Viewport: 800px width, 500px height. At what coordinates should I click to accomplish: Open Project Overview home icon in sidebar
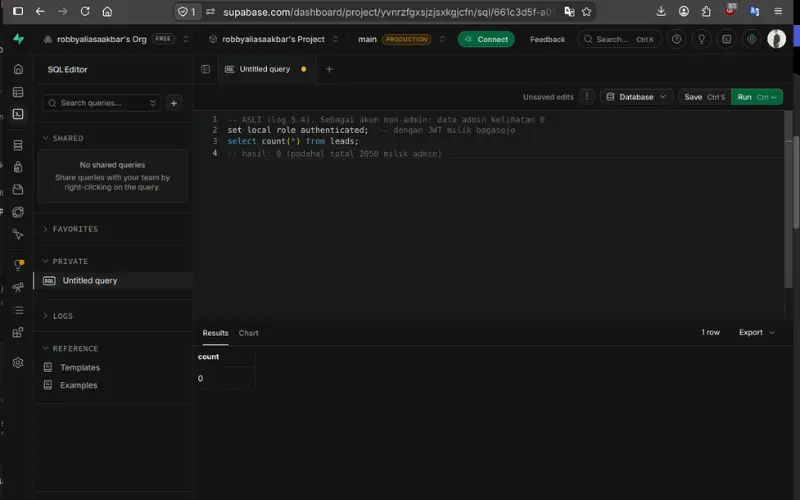tap(18, 69)
